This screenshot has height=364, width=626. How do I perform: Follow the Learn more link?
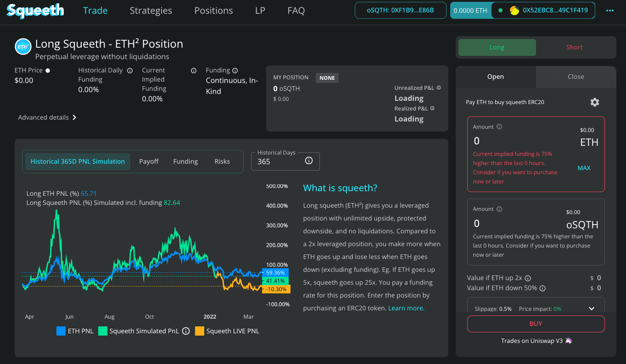[407, 308]
